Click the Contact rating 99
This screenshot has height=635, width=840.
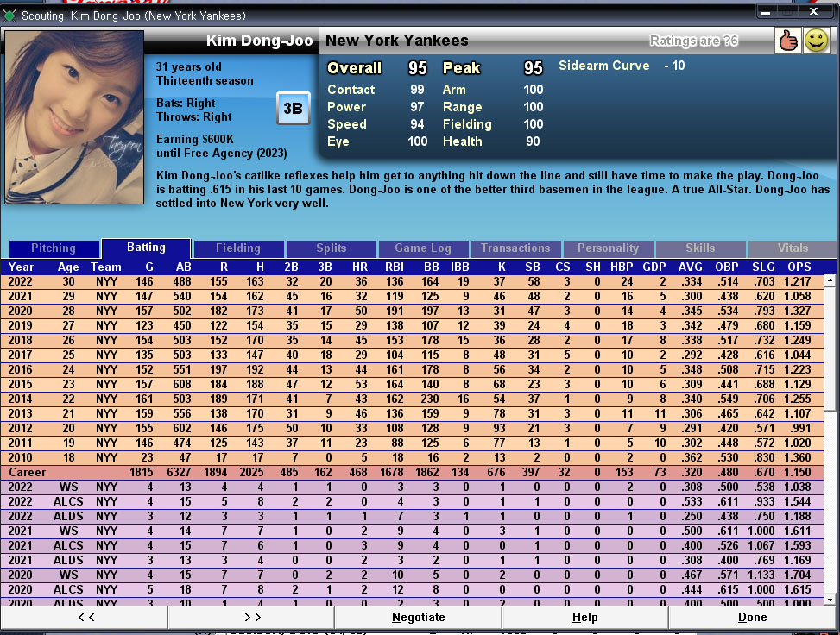[x=417, y=90]
